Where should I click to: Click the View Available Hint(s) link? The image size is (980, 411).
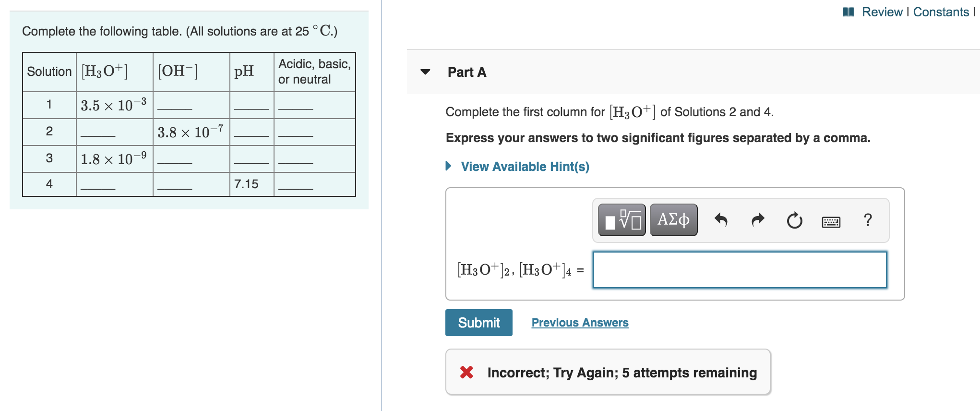click(525, 167)
